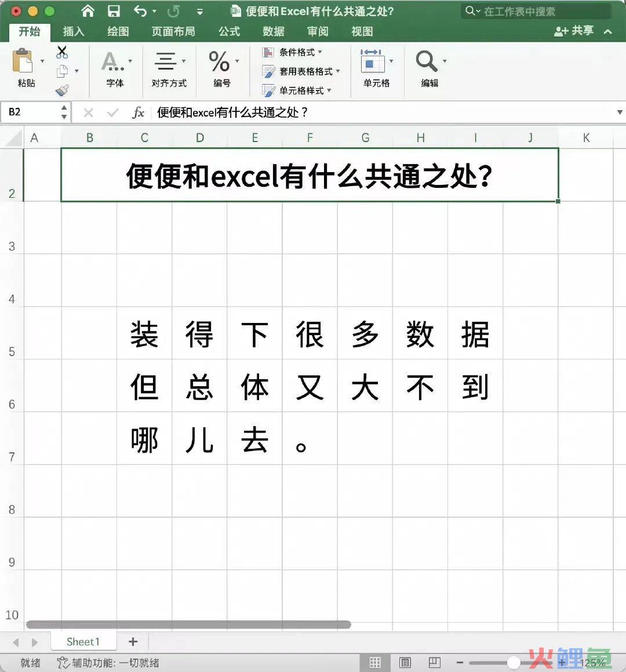The width and height of the screenshot is (626, 672).
Task: Save the workbook with the floppy disk icon
Action: click(x=114, y=10)
